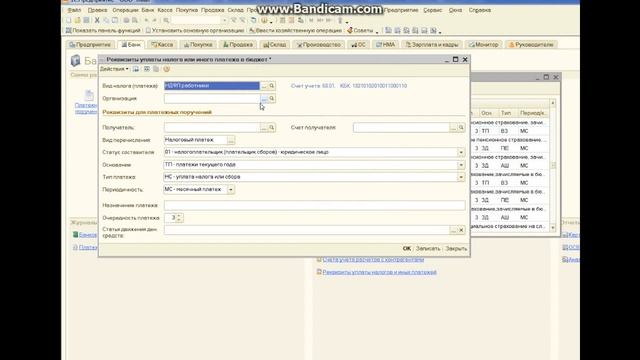Open Справка menu
This screenshot has height=360, width=640.
(x=480, y=10)
